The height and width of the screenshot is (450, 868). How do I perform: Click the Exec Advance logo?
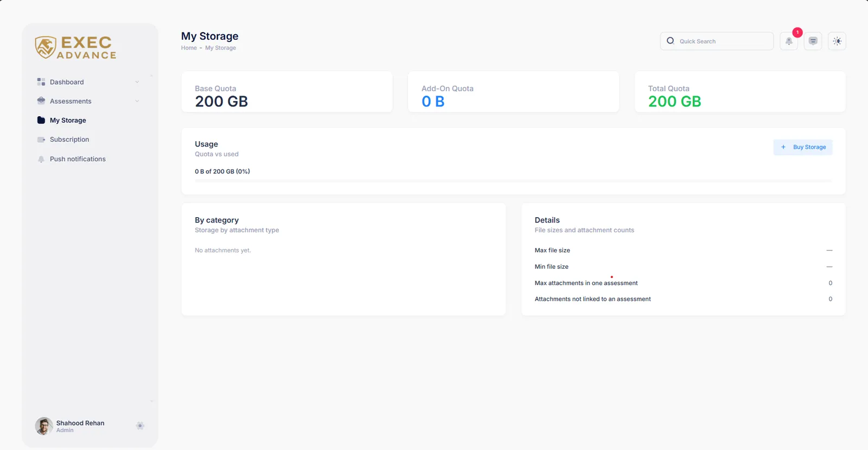click(76, 48)
